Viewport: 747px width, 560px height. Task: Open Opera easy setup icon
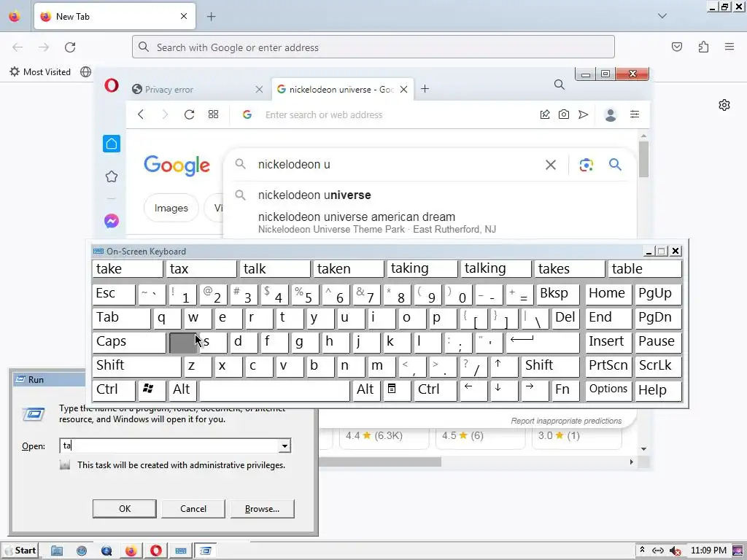point(635,114)
